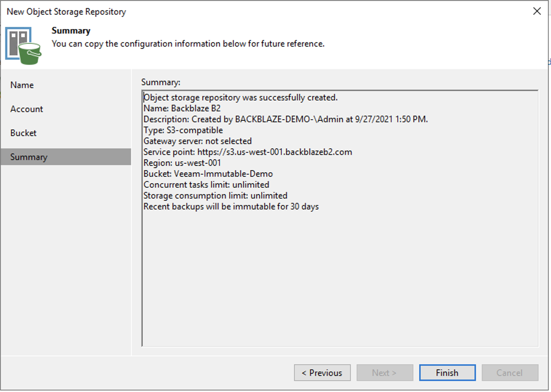
Task: Select the Summary step in sidebar
Action: click(x=66, y=157)
